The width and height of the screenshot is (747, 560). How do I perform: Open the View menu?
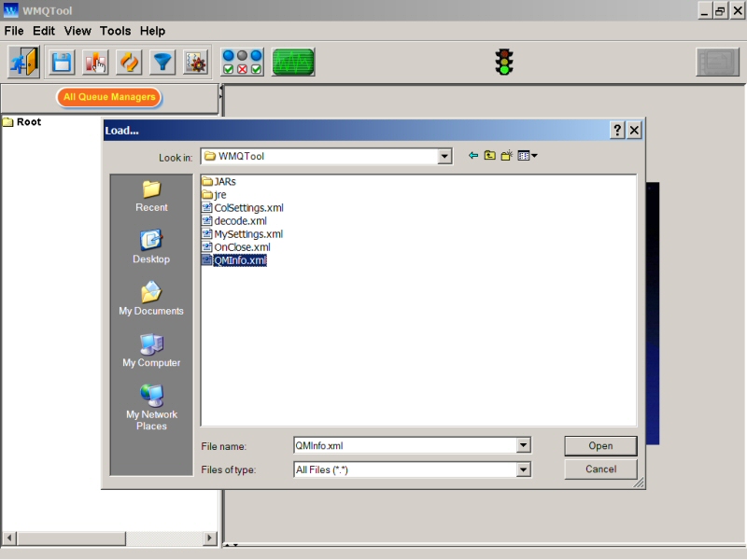point(78,31)
